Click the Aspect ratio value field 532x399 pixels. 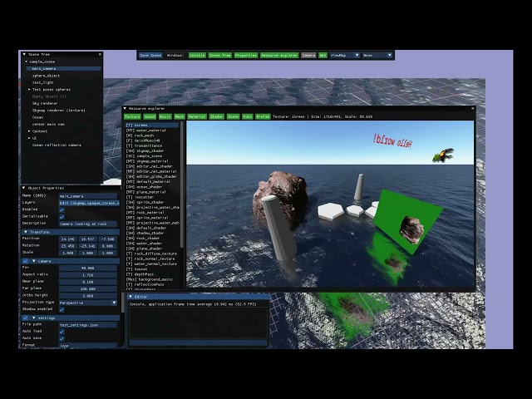(88, 275)
